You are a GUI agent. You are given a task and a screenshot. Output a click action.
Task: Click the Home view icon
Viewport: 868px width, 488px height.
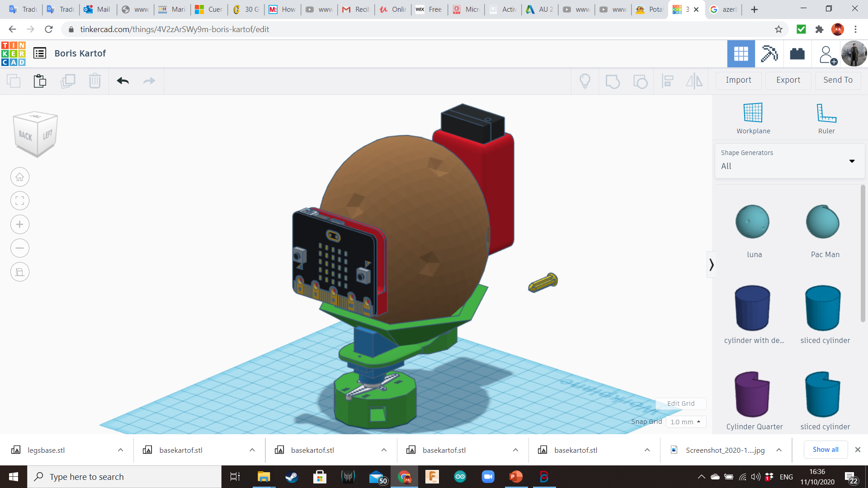[20, 177]
